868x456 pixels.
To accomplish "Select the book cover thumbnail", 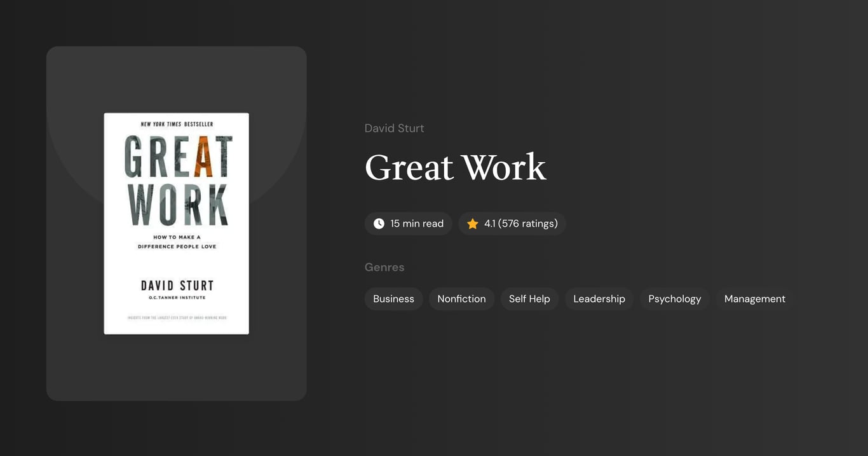I will coord(176,223).
